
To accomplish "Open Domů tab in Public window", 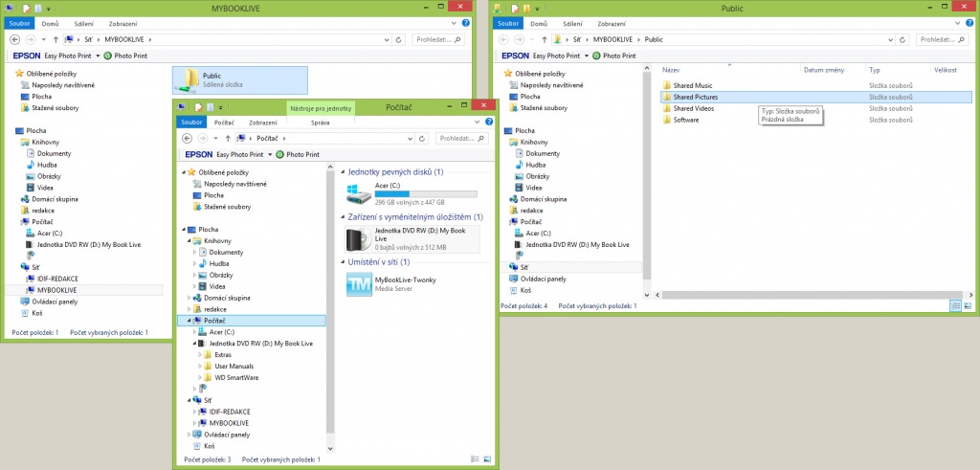I will pos(539,24).
